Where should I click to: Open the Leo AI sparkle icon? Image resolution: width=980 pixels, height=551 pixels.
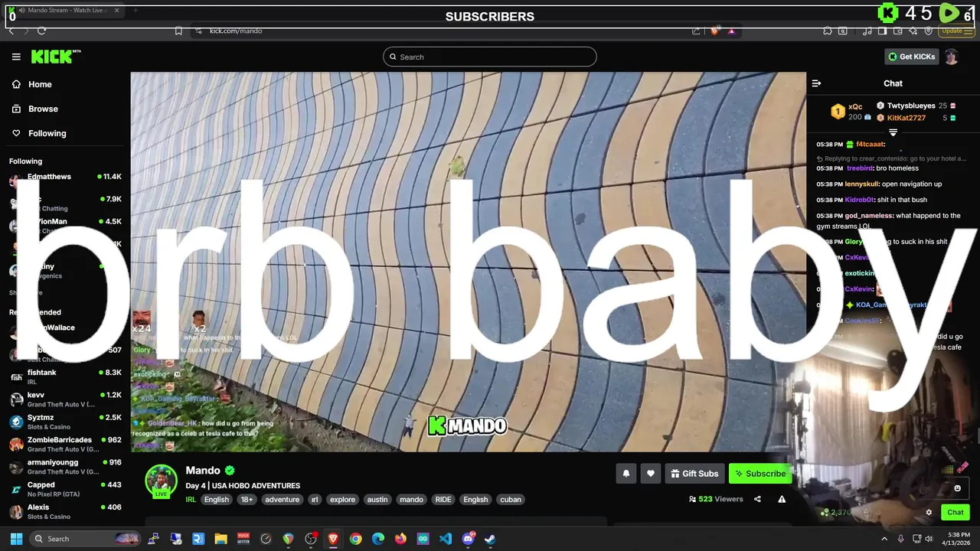point(913,31)
